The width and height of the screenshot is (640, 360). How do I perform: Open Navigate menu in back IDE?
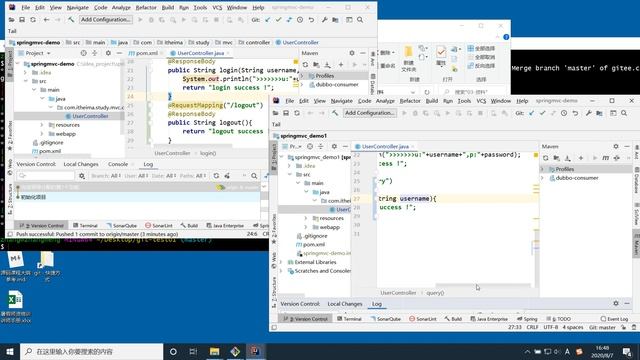[x=78, y=7]
